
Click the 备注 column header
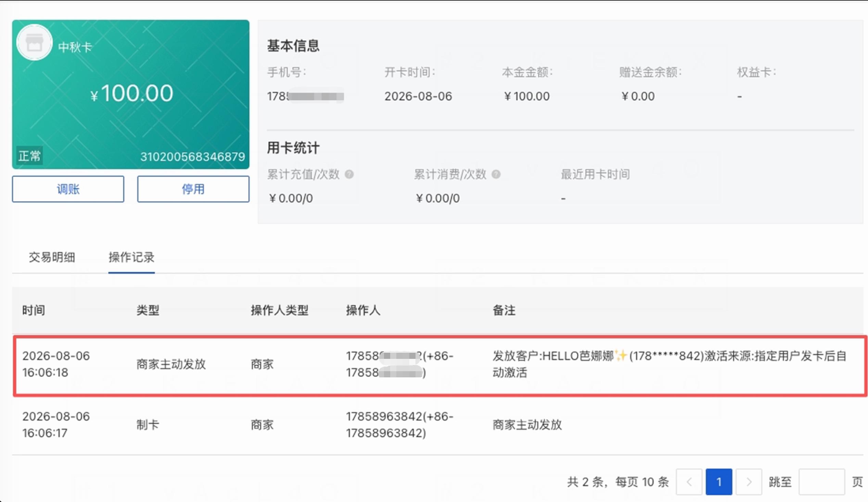click(x=504, y=310)
